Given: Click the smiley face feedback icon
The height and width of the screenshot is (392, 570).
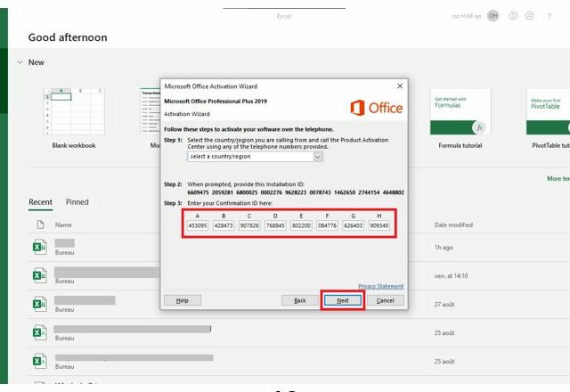Looking at the screenshot, I should (513, 15).
